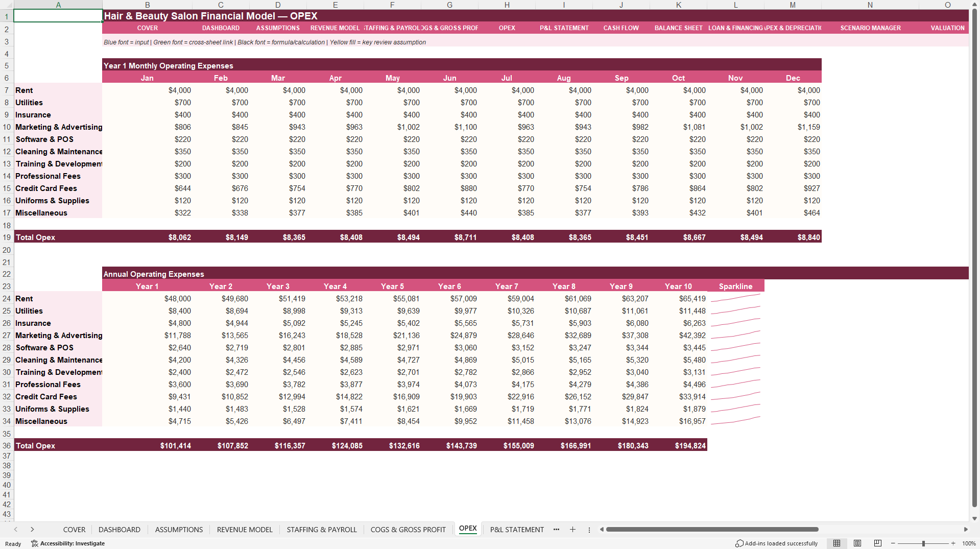Select Year 1 Total Opex $101,414
This screenshot has width=980, height=549.
coord(147,446)
